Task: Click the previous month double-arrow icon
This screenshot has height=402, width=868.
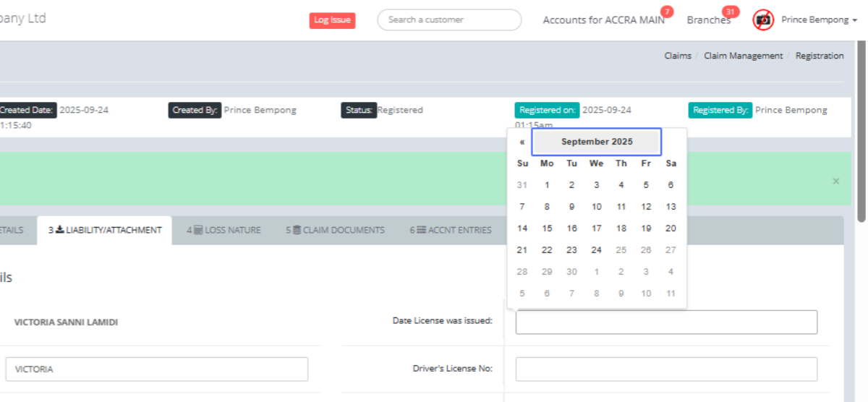Action: (522, 142)
